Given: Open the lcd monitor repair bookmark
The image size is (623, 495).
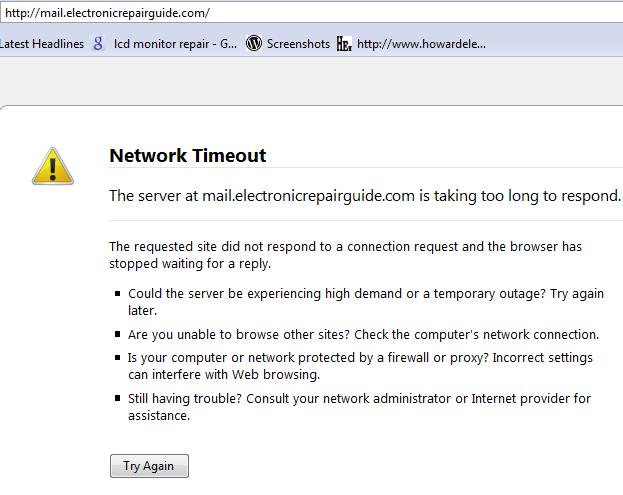Looking at the screenshot, I should pos(174,43).
